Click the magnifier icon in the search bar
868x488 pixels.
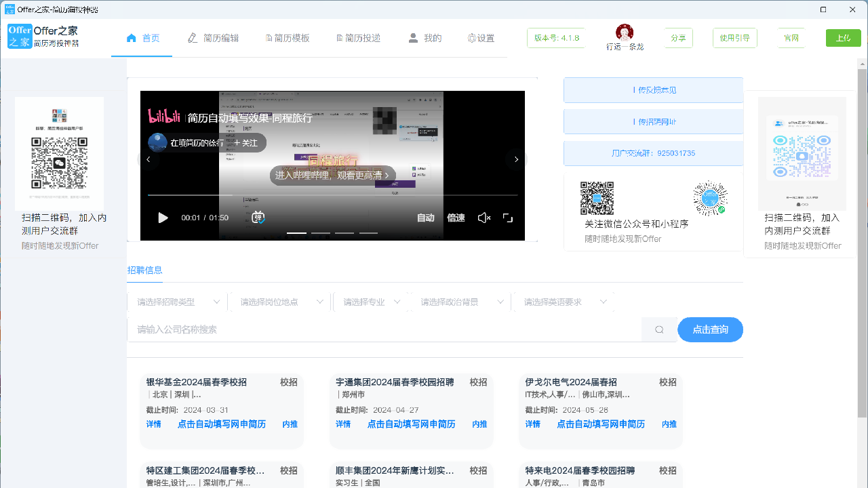pyautogui.click(x=658, y=329)
